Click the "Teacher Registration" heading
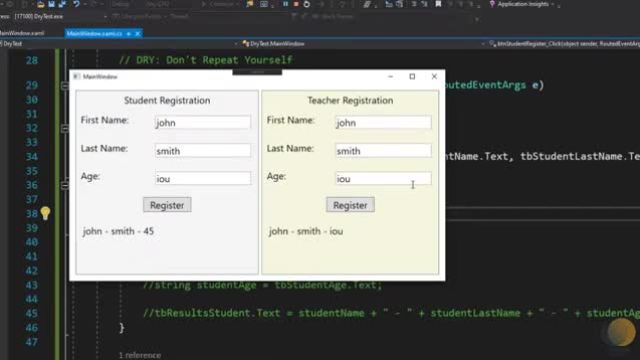The width and height of the screenshot is (640, 360). click(350, 100)
